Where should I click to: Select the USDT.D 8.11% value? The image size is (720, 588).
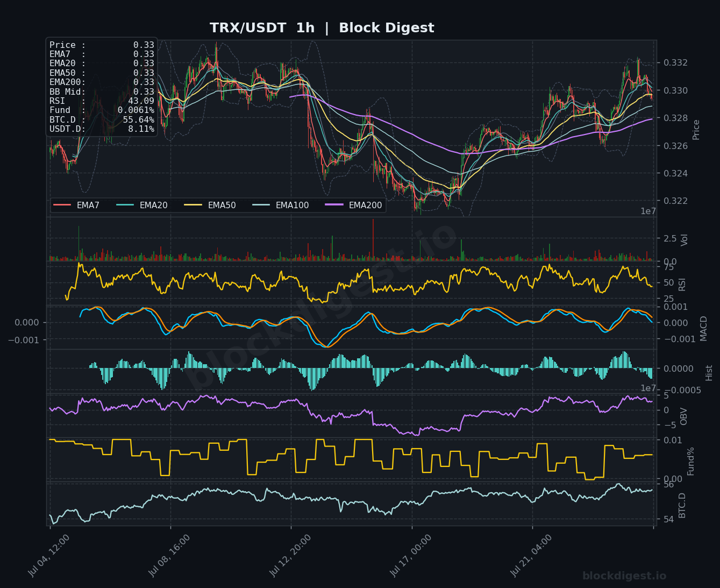coord(141,129)
